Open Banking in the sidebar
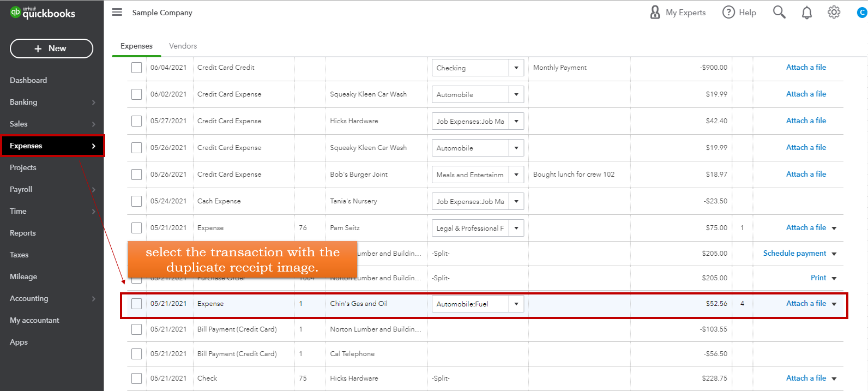Screen dimensions: 868x391 (x=23, y=102)
